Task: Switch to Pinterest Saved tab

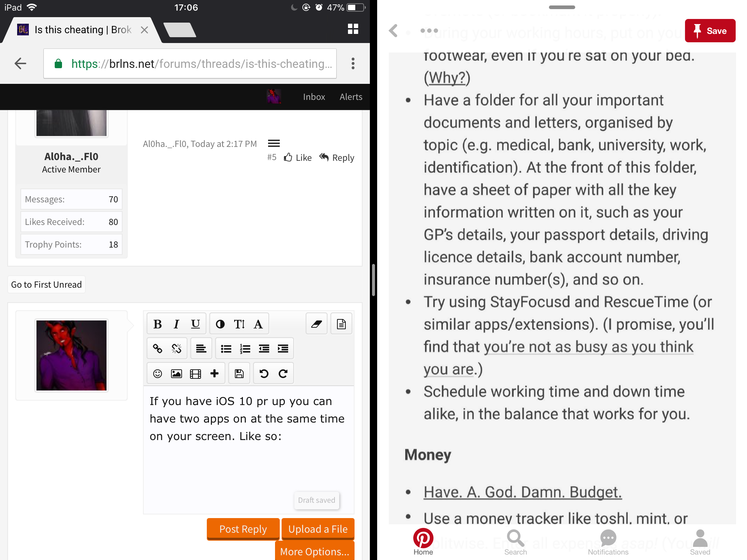Action: pos(700,542)
